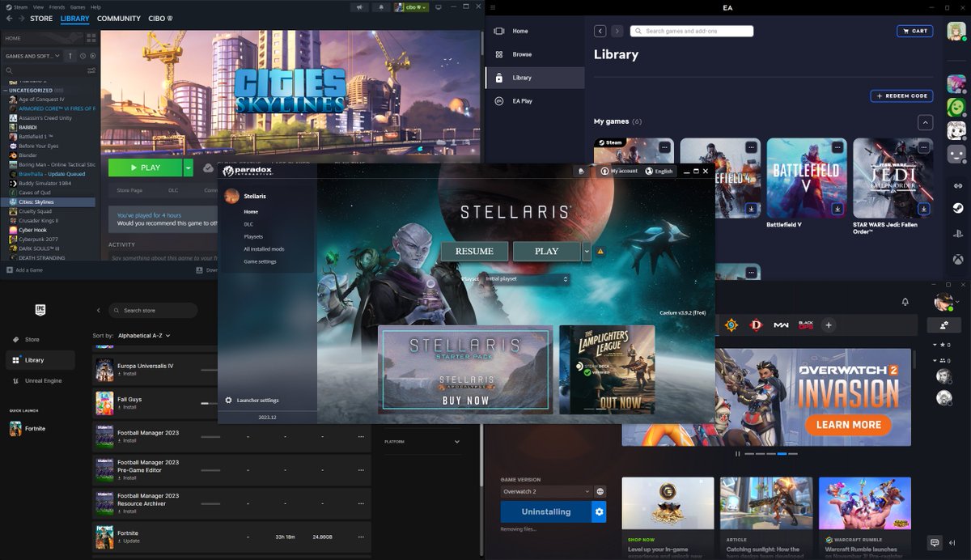Click Steam back navigation arrow
Image resolution: width=971 pixels, height=560 pixels.
click(x=9, y=19)
